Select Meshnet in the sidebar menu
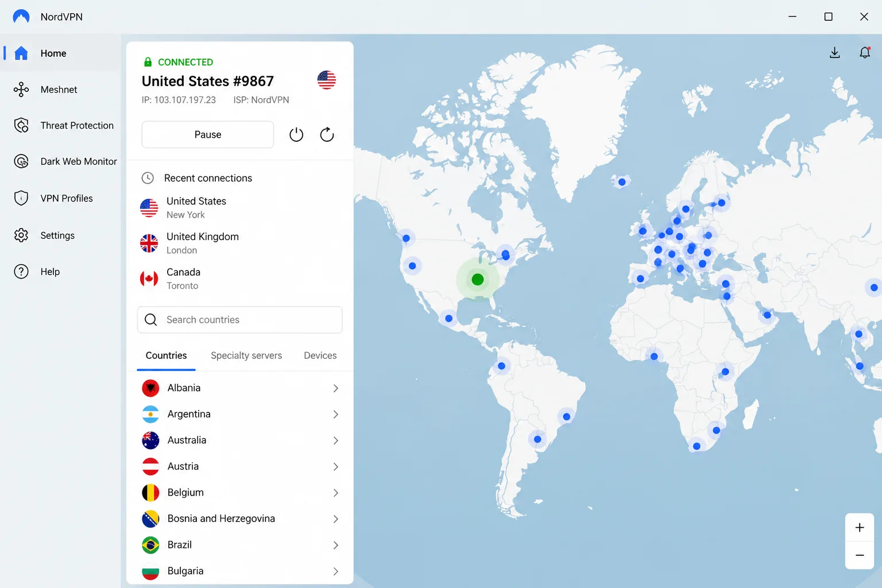 [x=61, y=90]
